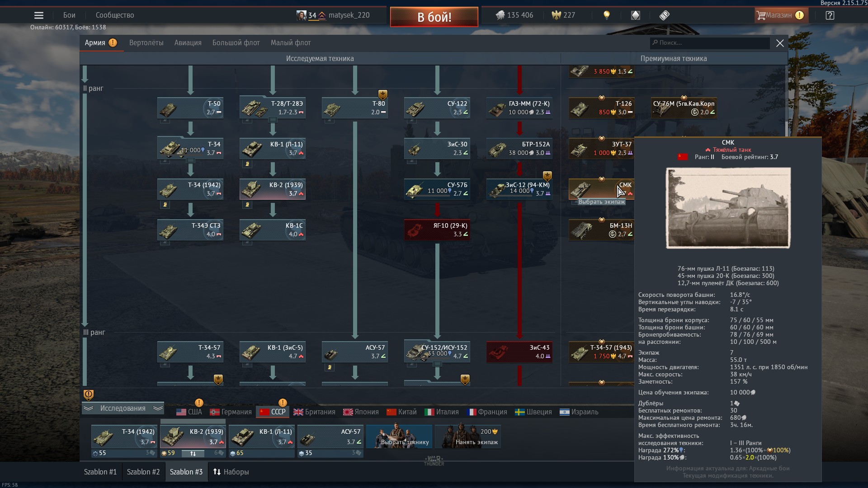Image resolution: width=868 pixels, height=488 pixels.
Task: Select the Швеция nation tab
Action: 533,412
